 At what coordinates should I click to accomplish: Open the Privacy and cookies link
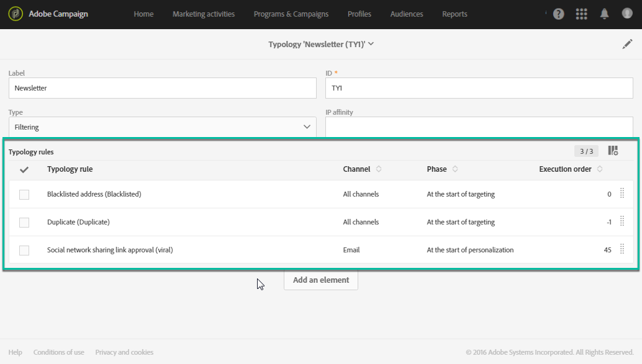(124, 352)
